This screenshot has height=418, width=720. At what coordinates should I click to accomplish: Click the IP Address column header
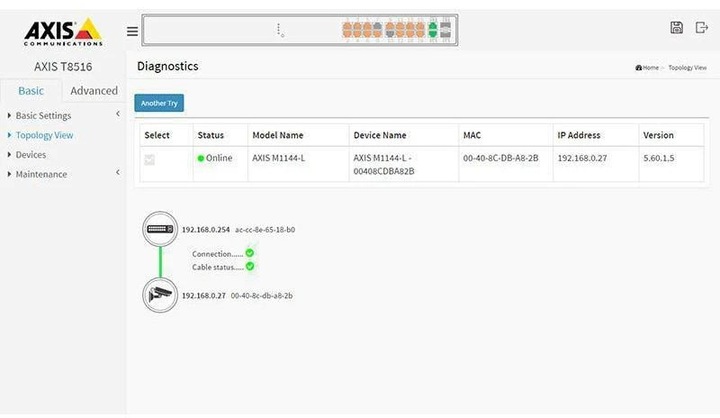coord(579,135)
